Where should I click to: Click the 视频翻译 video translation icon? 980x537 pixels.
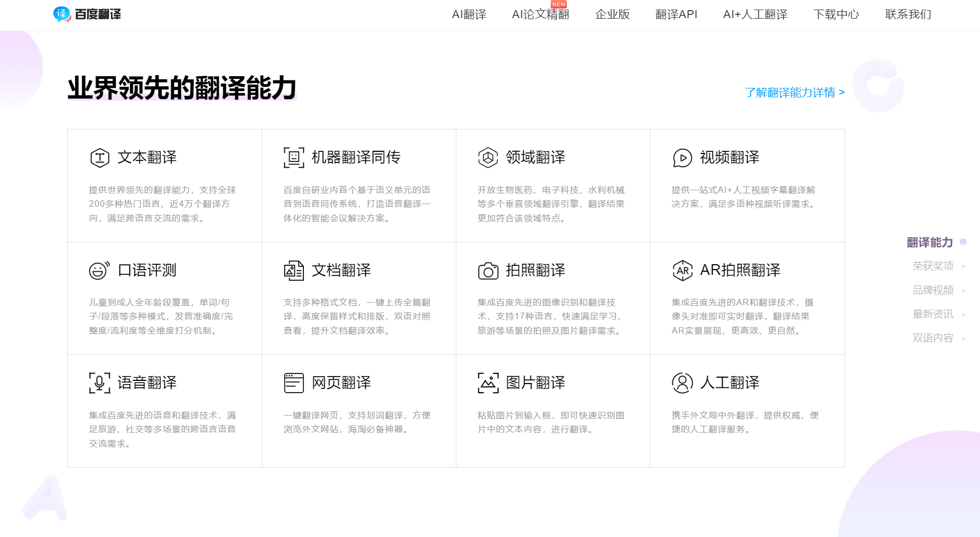coord(681,157)
